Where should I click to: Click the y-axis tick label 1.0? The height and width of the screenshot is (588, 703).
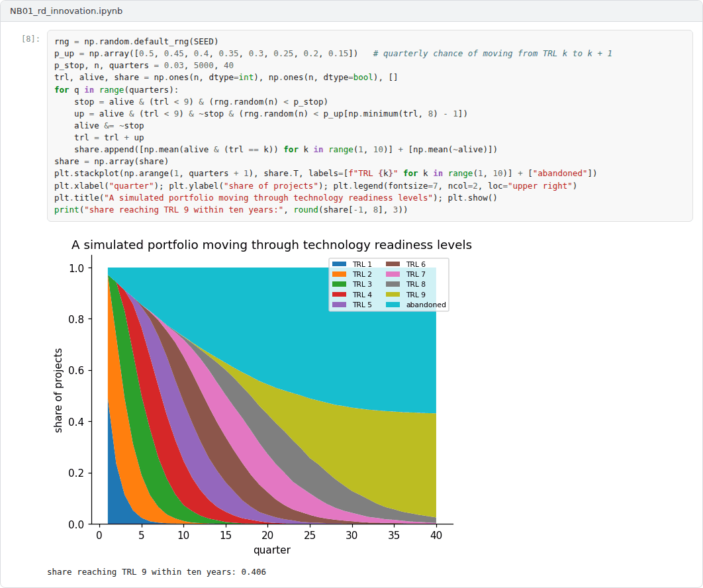pyautogui.click(x=76, y=268)
